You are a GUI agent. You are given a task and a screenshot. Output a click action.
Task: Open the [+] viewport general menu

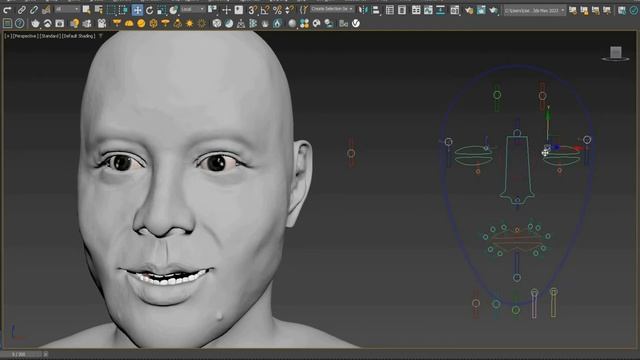8,36
